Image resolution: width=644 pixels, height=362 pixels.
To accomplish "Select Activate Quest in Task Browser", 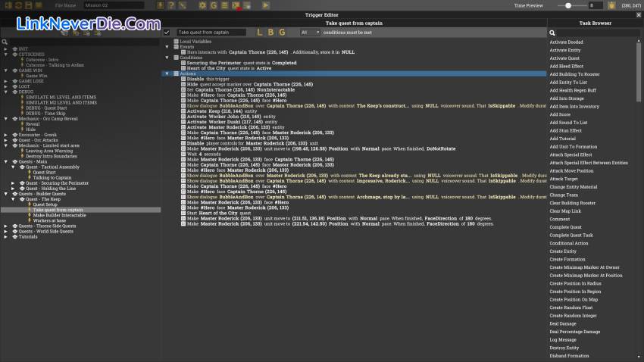I will click(564, 58).
